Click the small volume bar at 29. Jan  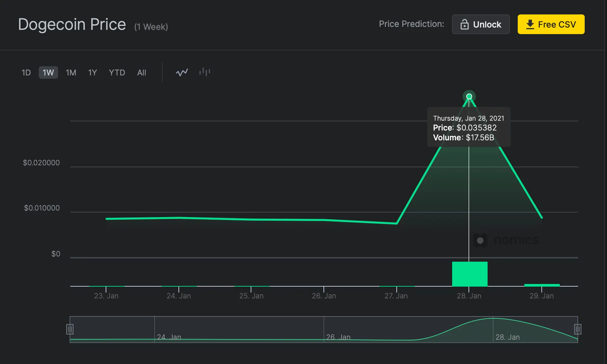click(542, 285)
